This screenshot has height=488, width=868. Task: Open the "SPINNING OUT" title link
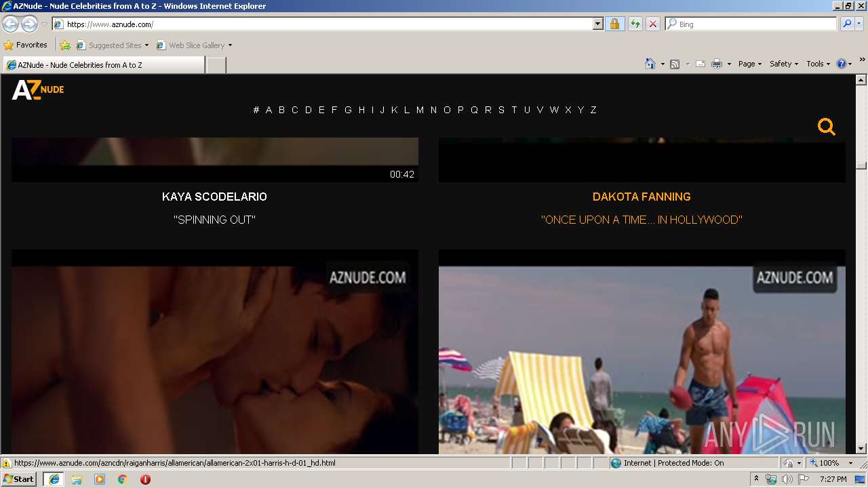(214, 220)
